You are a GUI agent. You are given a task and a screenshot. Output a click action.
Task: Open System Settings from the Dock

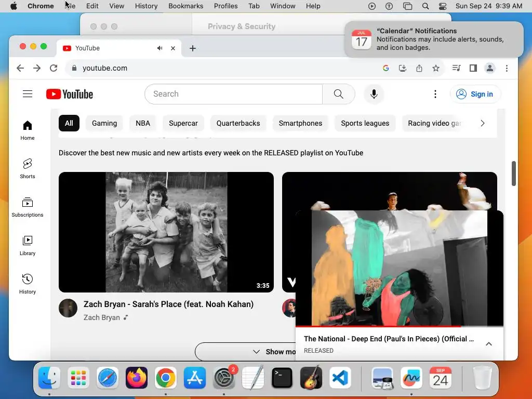[x=224, y=378]
